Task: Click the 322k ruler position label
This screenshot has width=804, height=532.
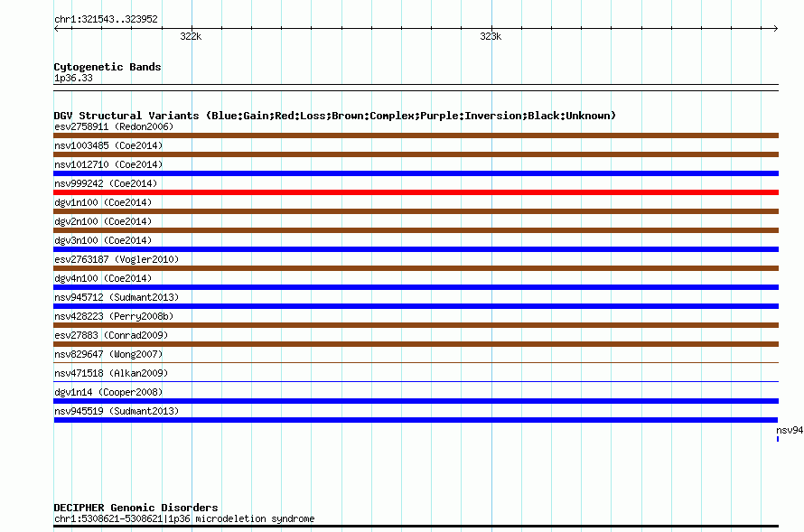Action: coord(191,36)
